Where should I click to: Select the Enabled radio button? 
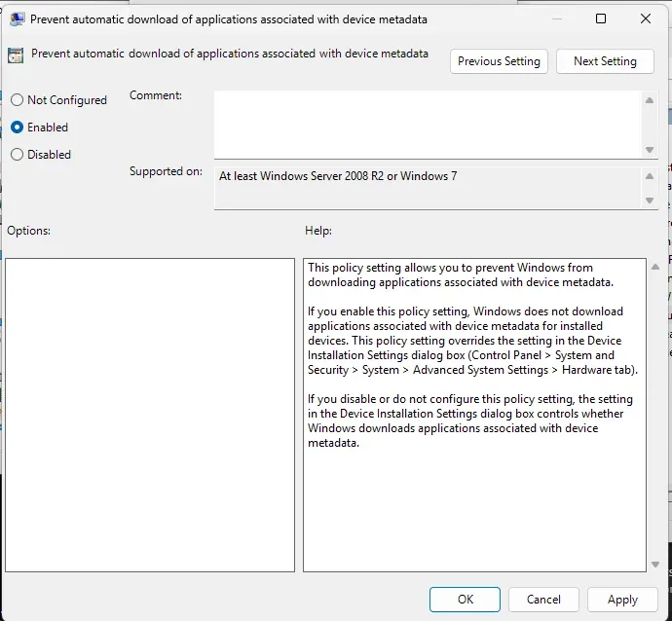pyautogui.click(x=18, y=128)
